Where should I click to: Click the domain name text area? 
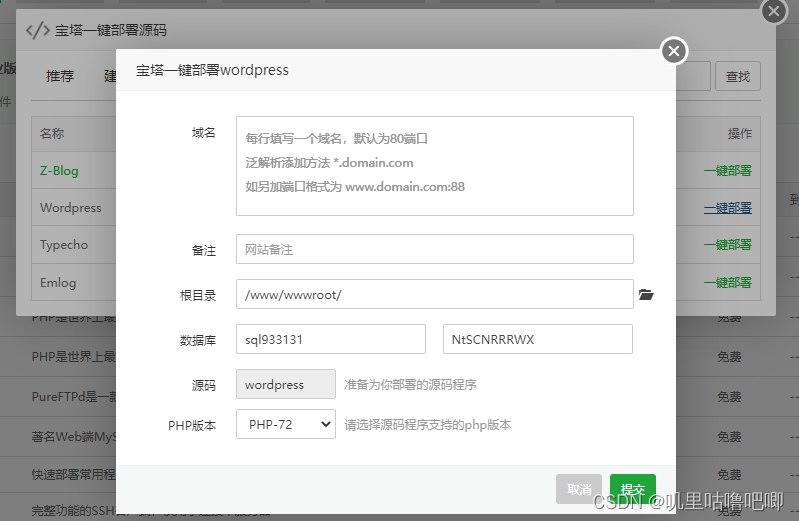coord(435,166)
